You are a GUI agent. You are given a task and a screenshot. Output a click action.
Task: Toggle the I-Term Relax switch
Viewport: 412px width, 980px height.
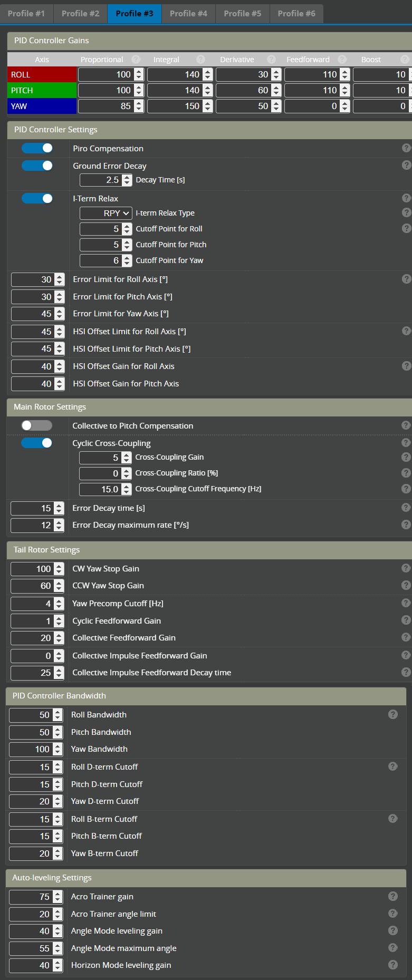tap(37, 198)
